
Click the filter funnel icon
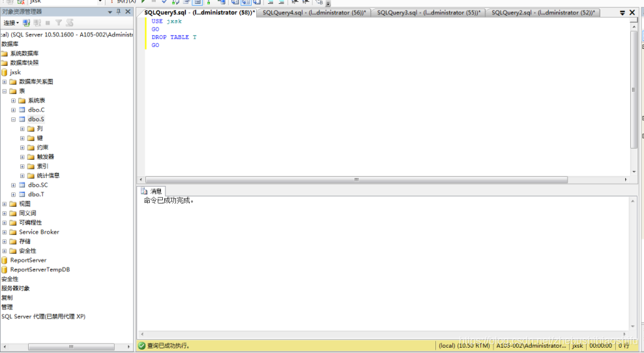point(59,23)
